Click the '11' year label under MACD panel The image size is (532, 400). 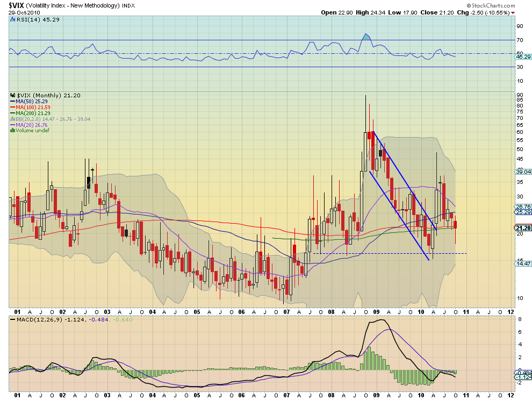point(466,395)
